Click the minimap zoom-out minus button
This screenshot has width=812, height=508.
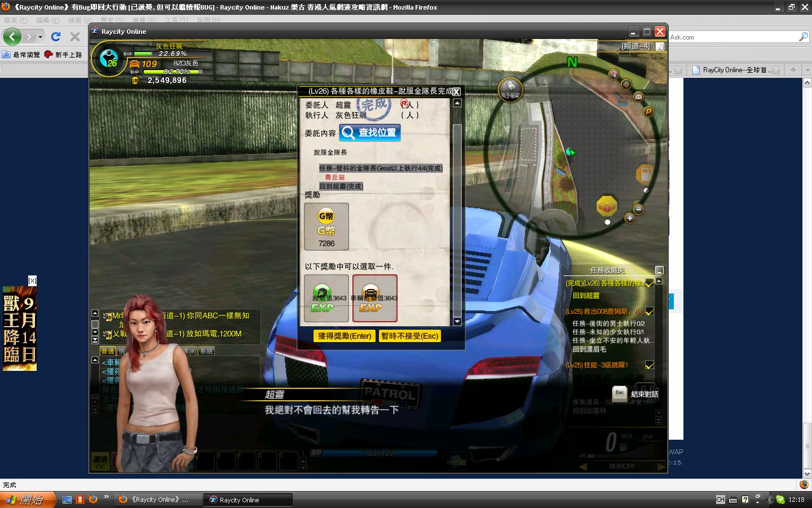pyautogui.click(x=639, y=209)
